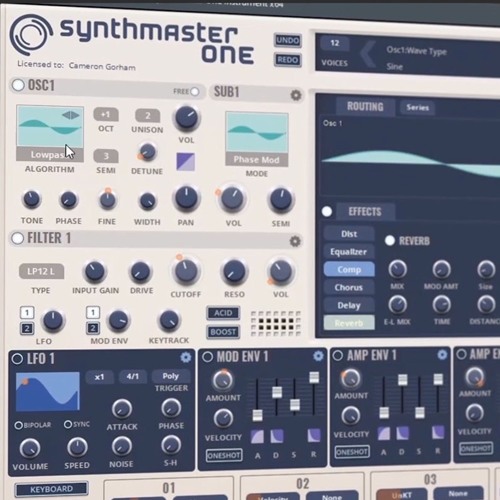
Task: Select the Delay effect tab
Action: (x=349, y=305)
